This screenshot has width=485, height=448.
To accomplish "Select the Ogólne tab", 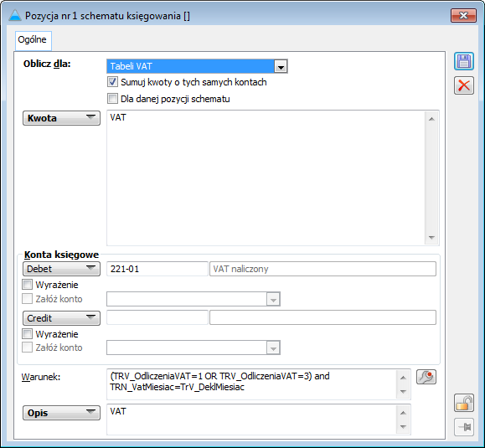I will [x=33, y=40].
